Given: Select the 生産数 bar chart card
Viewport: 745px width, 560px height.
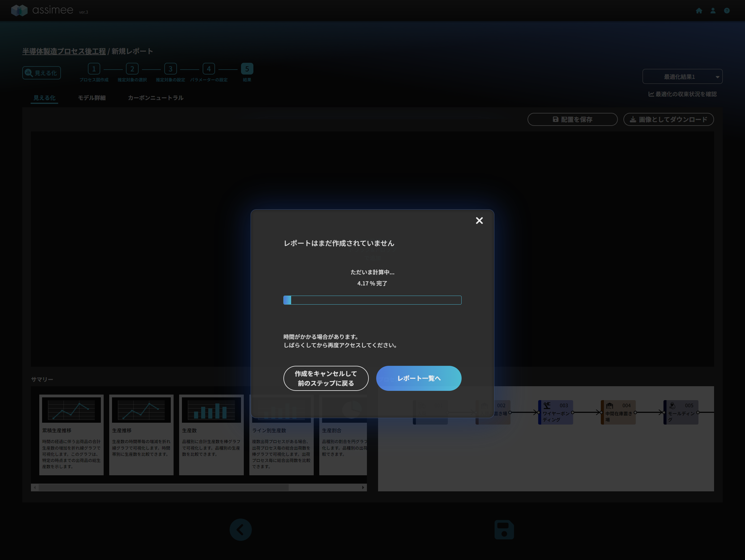Looking at the screenshot, I should click(x=211, y=434).
